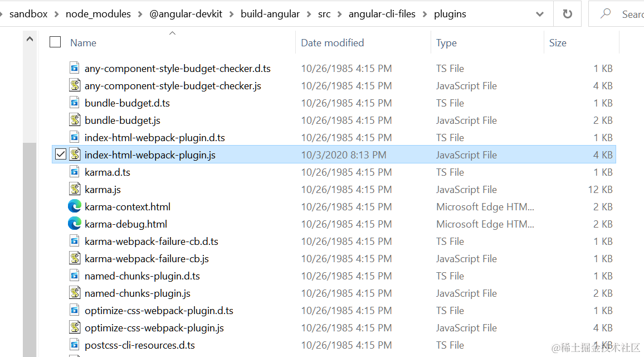Click the Edge icon of karma-context.html
644x357 pixels.
(74, 206)
